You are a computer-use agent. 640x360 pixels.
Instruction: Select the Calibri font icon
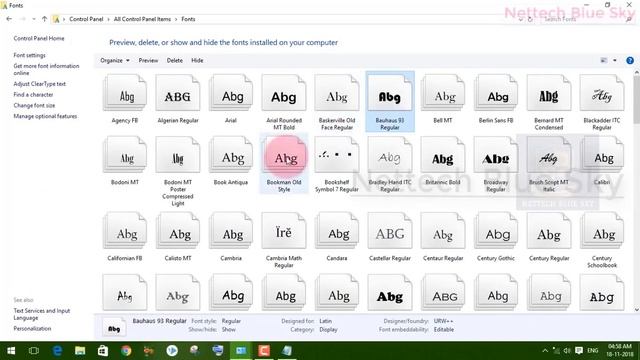(602, 155)
